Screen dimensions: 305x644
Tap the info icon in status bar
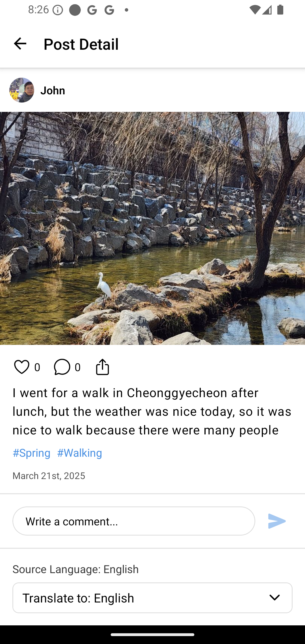pyautogui.click(x=58, y=10)
